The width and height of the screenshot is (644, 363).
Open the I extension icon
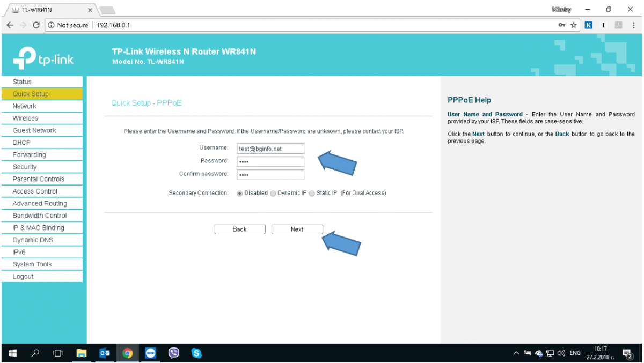[x=604, y=25]
